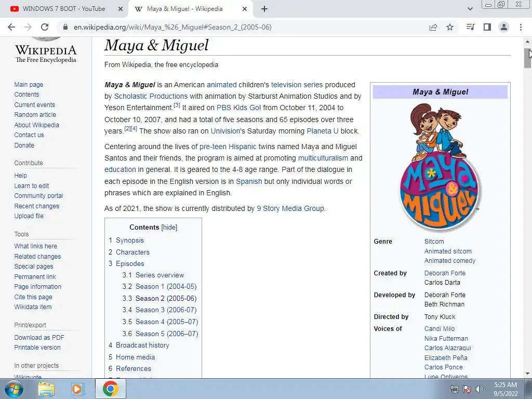Reload the Wikipedia page
The width and height of the screenshot is (532, 399).
[x=45, y=27]
